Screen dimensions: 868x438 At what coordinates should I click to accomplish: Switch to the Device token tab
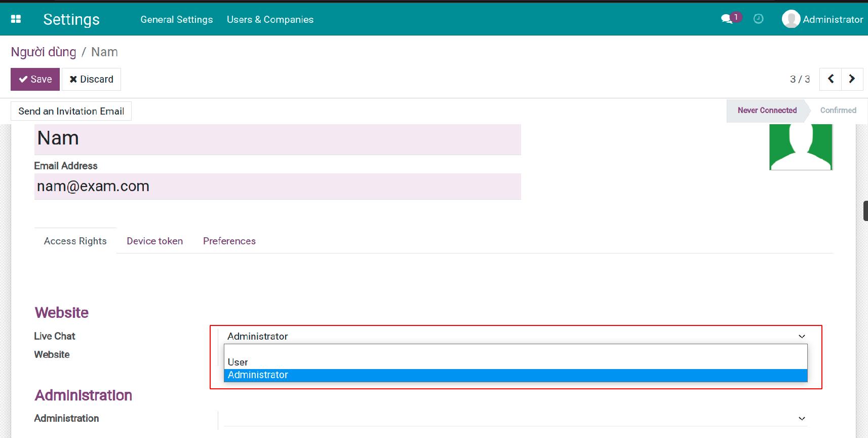click(155, 241)
